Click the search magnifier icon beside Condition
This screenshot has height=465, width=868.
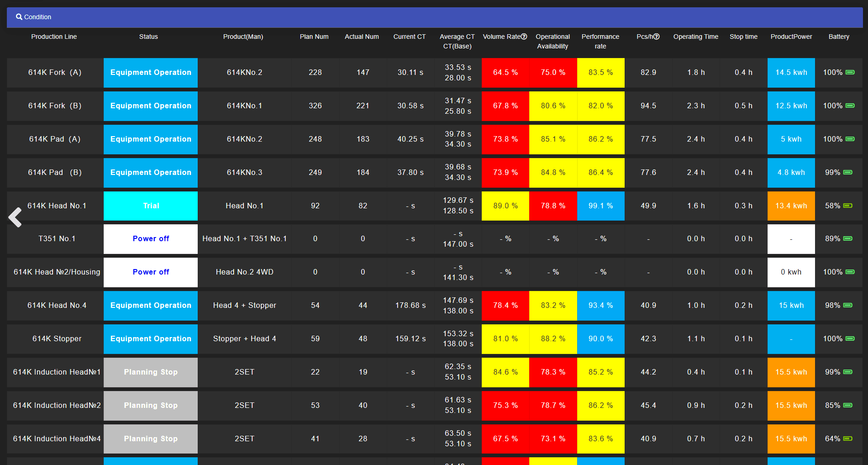click(19, 17)
